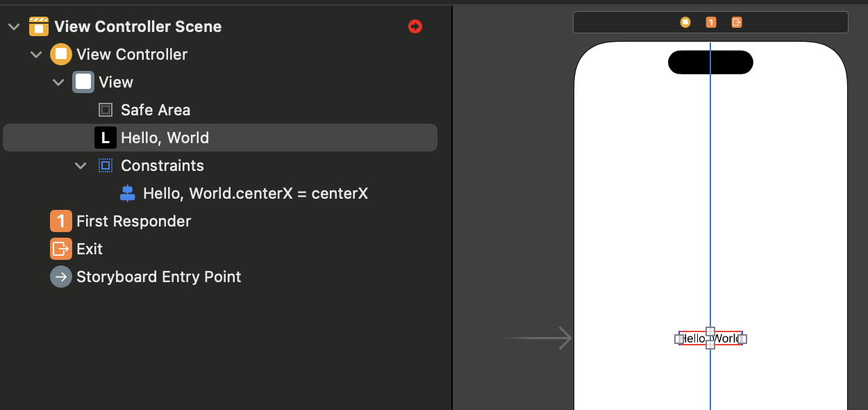This screenshot has height=410, width=868.
Task: Select the View Controller Scene storyboard icon
Action: (39, 26)
